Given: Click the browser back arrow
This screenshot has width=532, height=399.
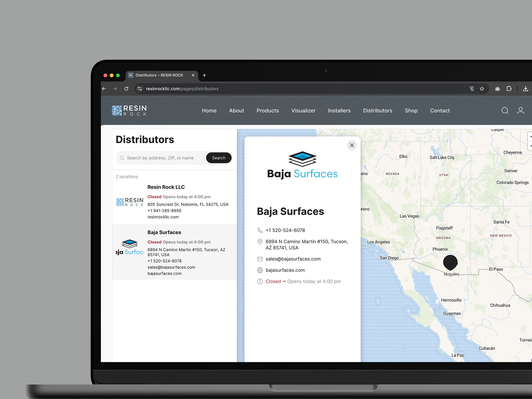Looking at the screenshot, I should (x=104, y=89).
